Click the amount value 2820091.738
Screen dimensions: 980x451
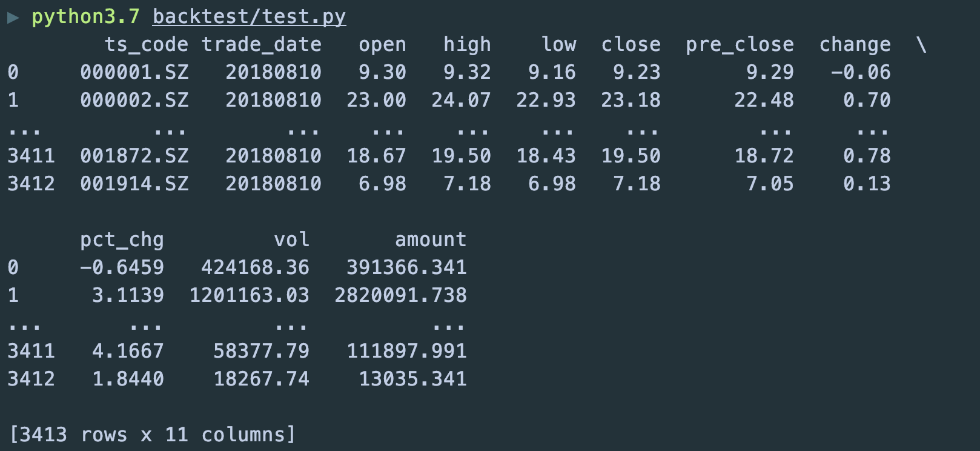pos(400,295)
